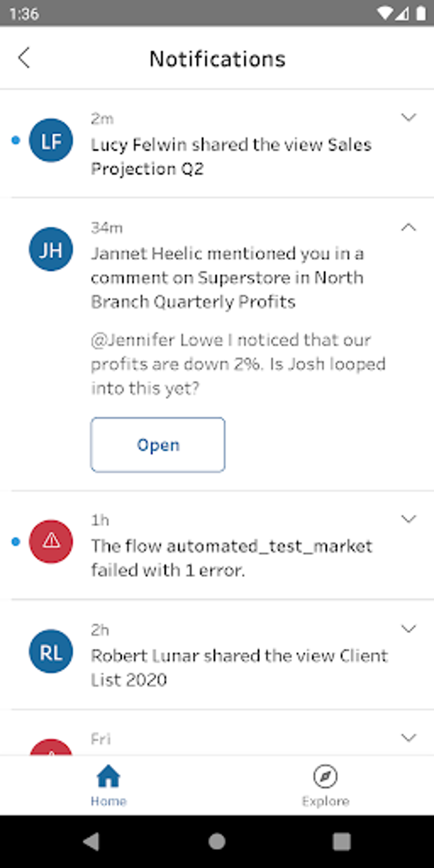
Task: Open the Sales Projection Q2 notification text
Action: (231, 157)
